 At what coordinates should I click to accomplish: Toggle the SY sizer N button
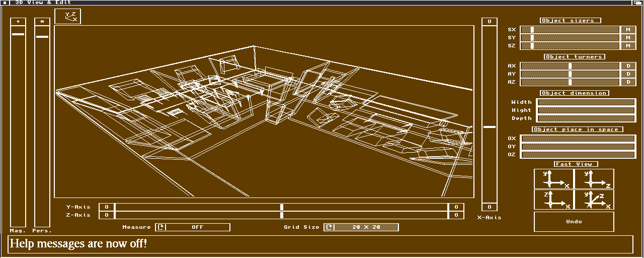pyautogui.click(x=628, y=38)
